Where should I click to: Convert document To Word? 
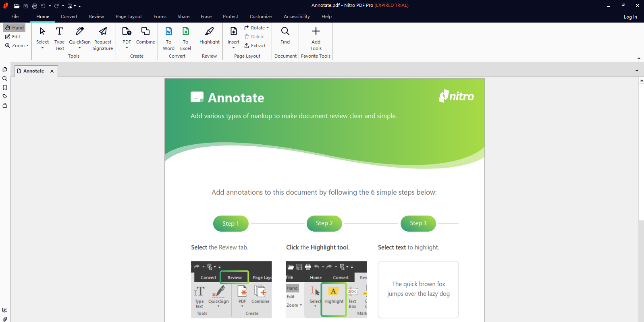168,38
